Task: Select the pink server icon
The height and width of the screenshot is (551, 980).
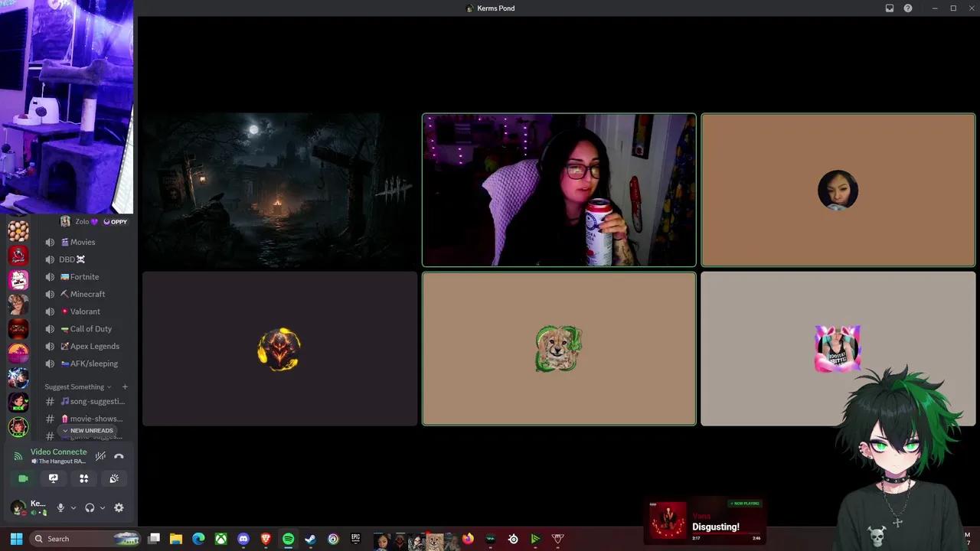Action: (x=18, y=279)
